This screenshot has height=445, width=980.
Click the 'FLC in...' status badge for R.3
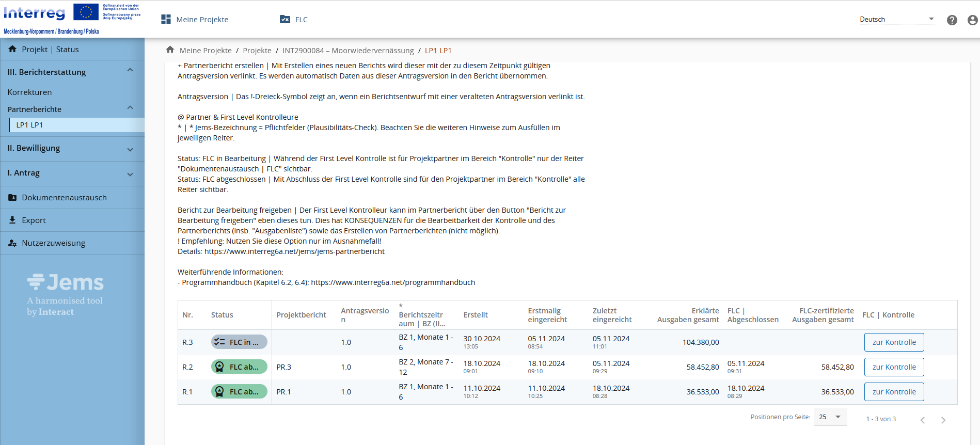(239, 342)
